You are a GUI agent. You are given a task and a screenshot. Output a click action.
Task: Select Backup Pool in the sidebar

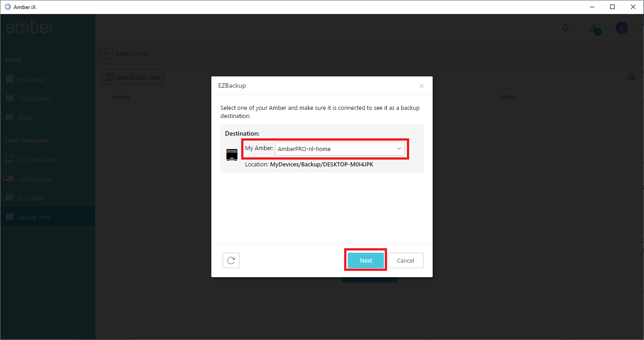[x=47, y=217]
